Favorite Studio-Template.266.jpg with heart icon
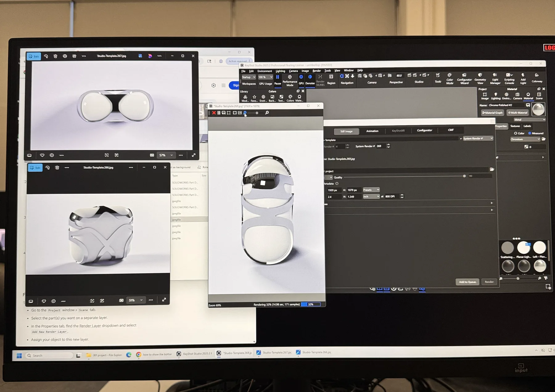This screenshot has height=392, width=555. pyautogui.click(x=44, y=301)
